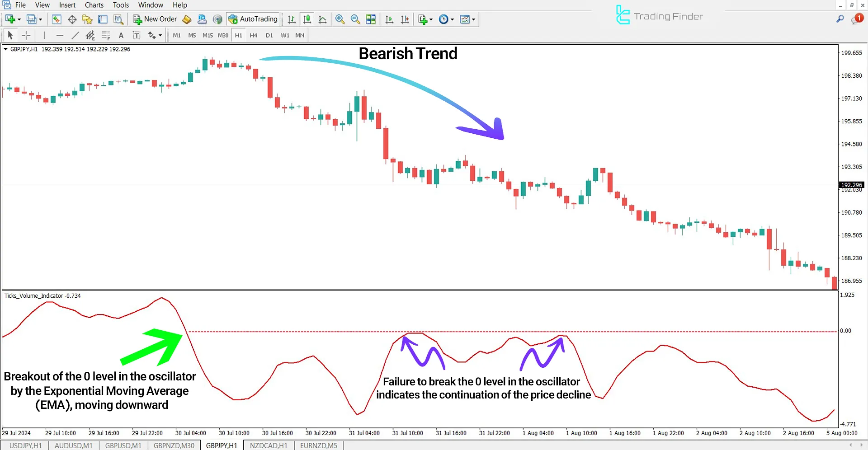This screenshot has width=868, height=450.
Task: Select the text label tool
Action: point(137,35)
